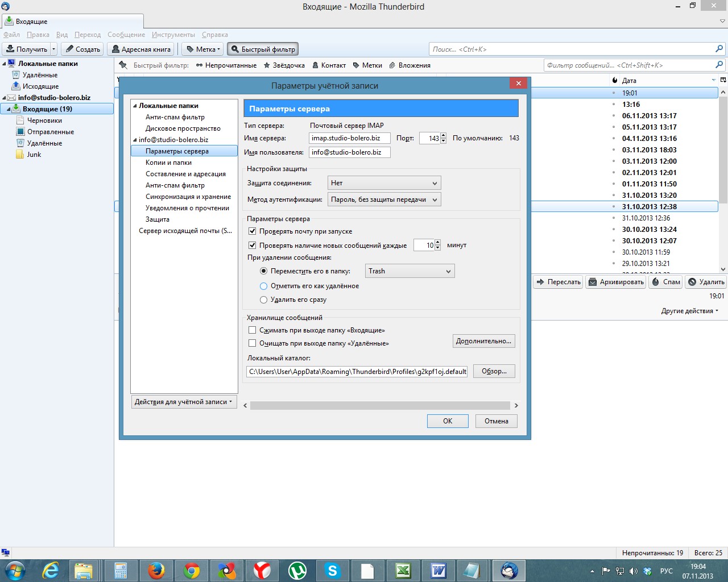Mark message as Спам

(x=666, y=282)
